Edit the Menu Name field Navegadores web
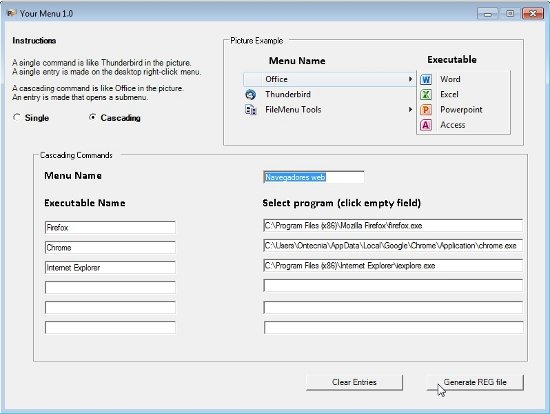The height and width of the screenshot is (414, 550). tap(314, 177)
